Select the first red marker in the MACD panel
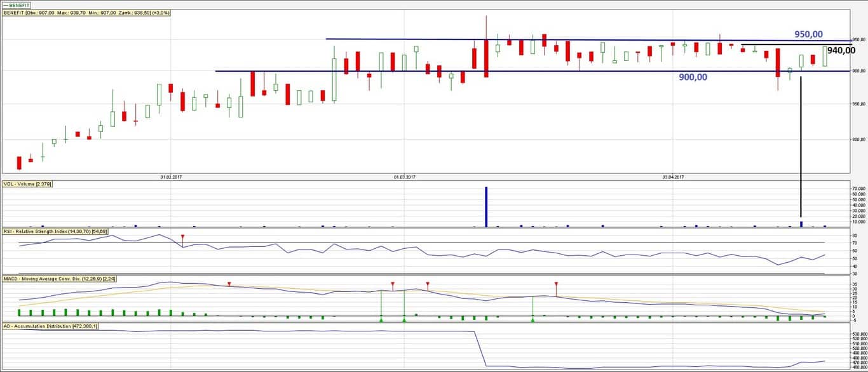Image resolution: width=868 pixels, height=372 pixels. 229,284
